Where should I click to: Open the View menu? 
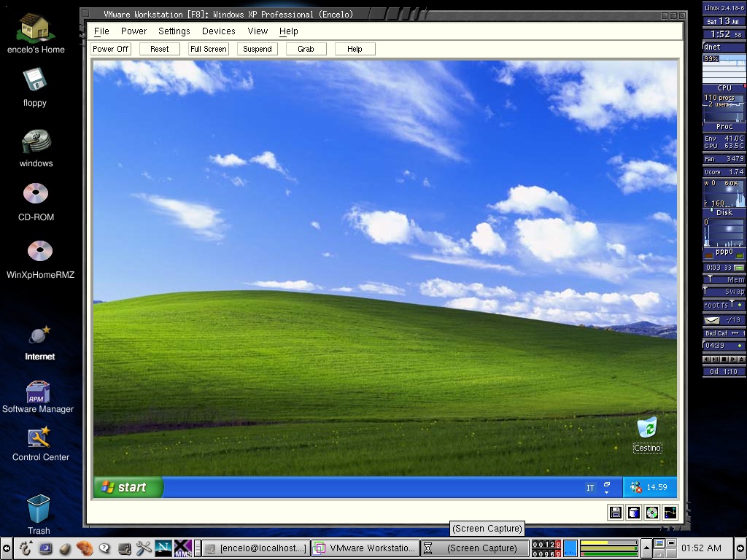click(258, 31)
